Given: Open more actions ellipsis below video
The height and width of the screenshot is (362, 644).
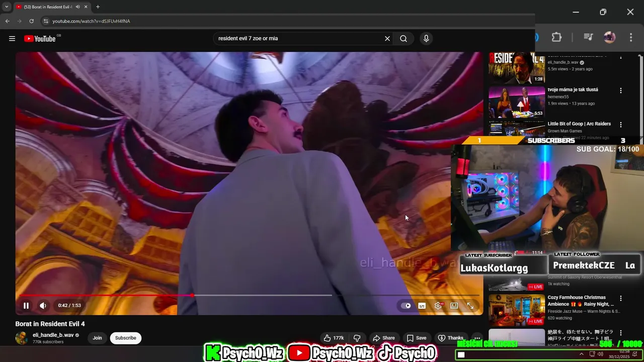Looking at the screenshot, I should coord(477,338).
